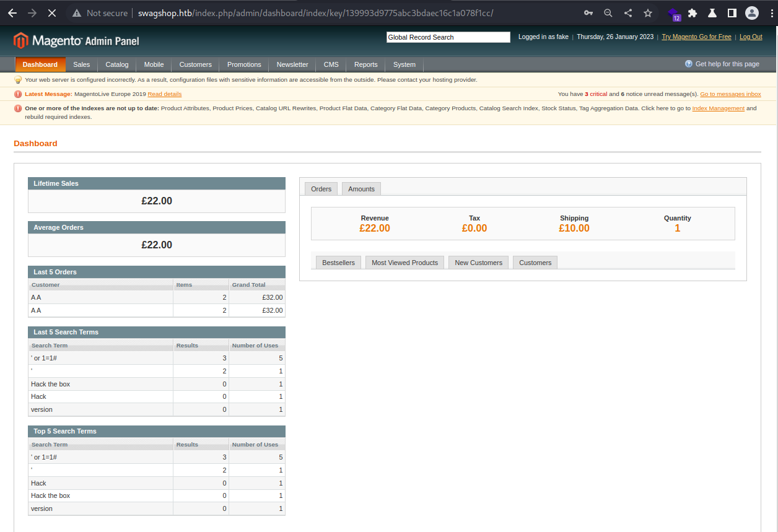The height and width of the screenshot is (532, 778).
Task: Click the Quantity value 1
Action: (x=678, y=229)
